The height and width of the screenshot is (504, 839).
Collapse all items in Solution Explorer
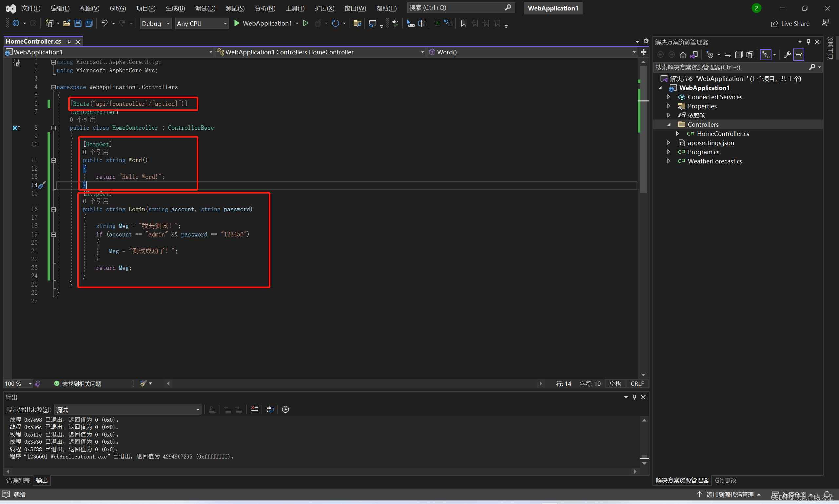[x=739, y=55]
